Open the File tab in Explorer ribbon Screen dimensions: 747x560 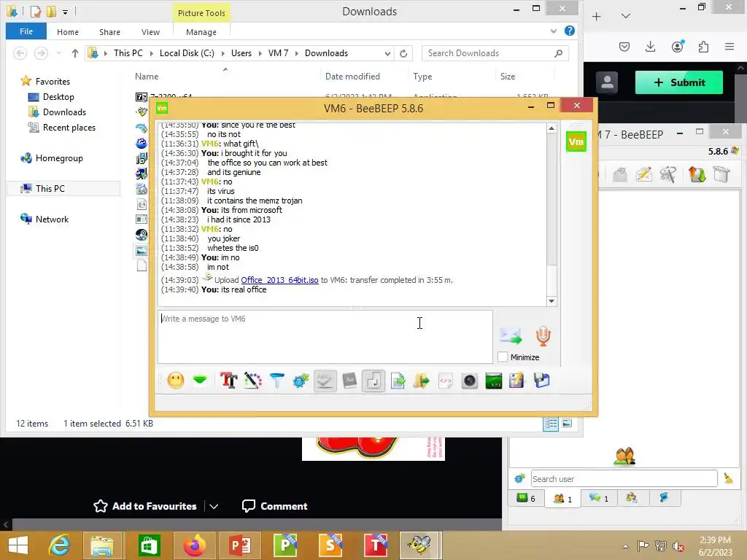point(26,31)
